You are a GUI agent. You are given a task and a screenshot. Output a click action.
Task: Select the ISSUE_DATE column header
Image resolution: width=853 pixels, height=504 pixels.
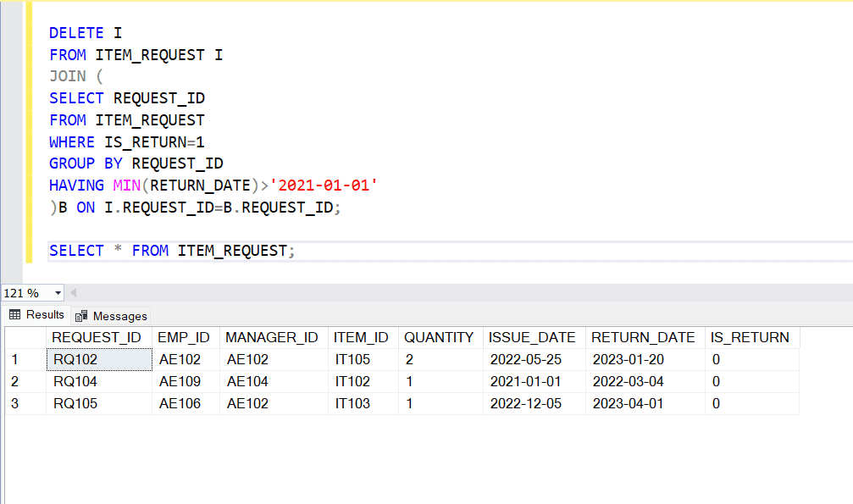pos(532,337)
